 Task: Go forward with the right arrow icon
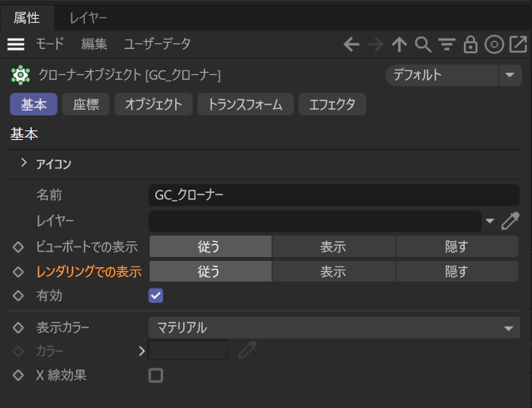(375, 44)
